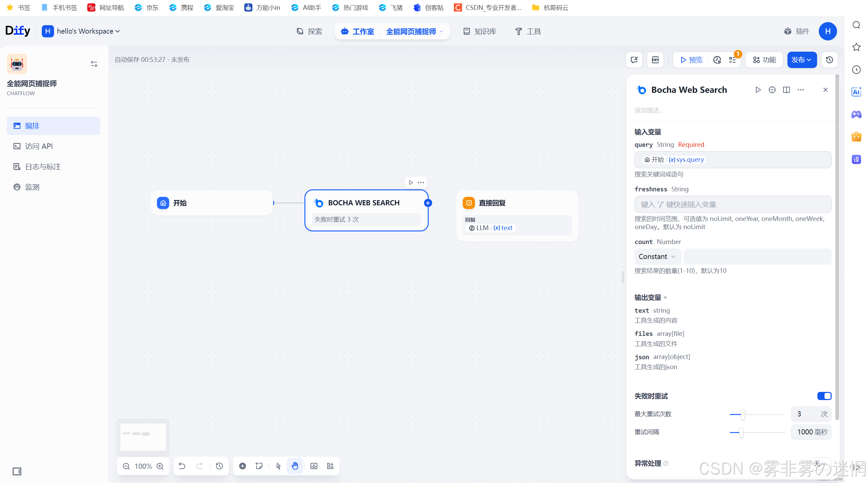
Task: Open the user avatar H menu
Action: click(x=828, y=31)
